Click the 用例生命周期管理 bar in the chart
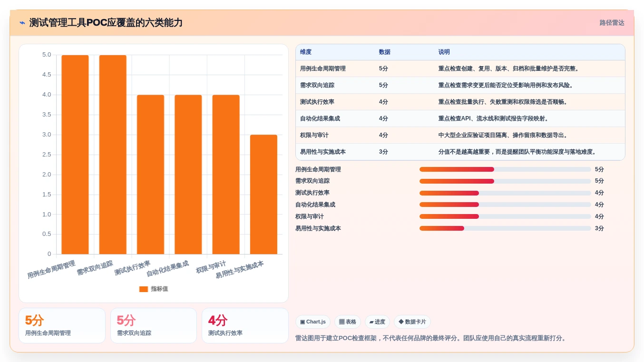 pos(75,155)
